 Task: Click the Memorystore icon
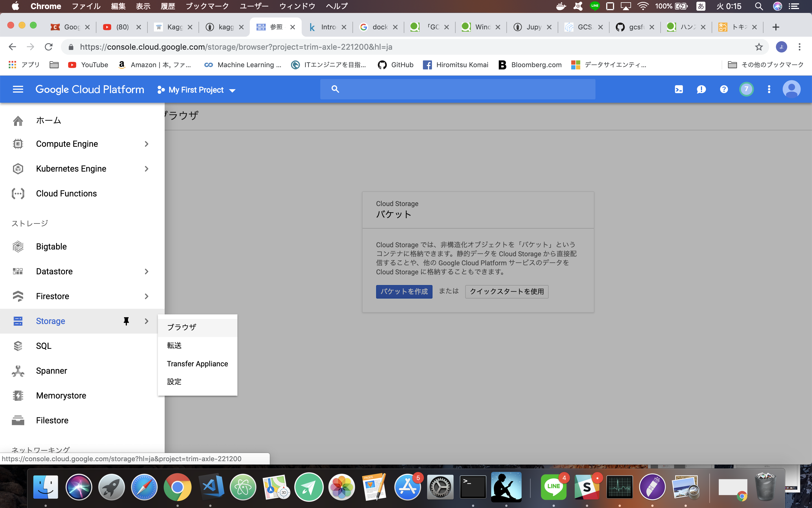[x=18, y=396]
